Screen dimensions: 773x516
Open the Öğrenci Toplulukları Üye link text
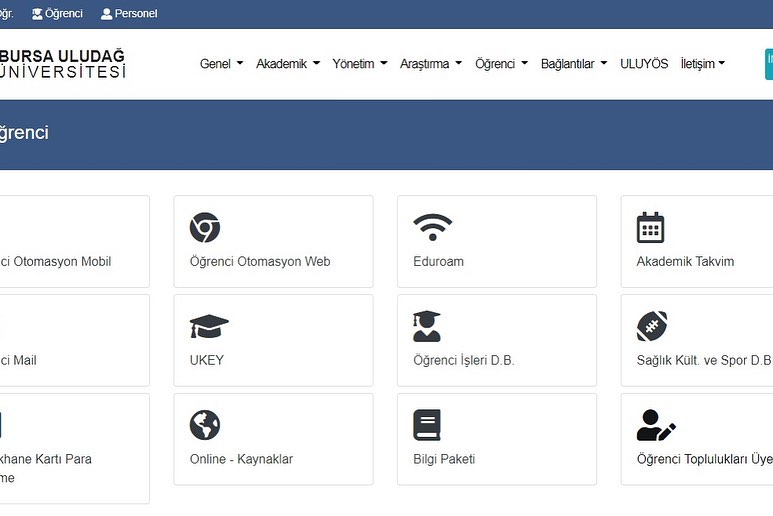coord(704,459)
